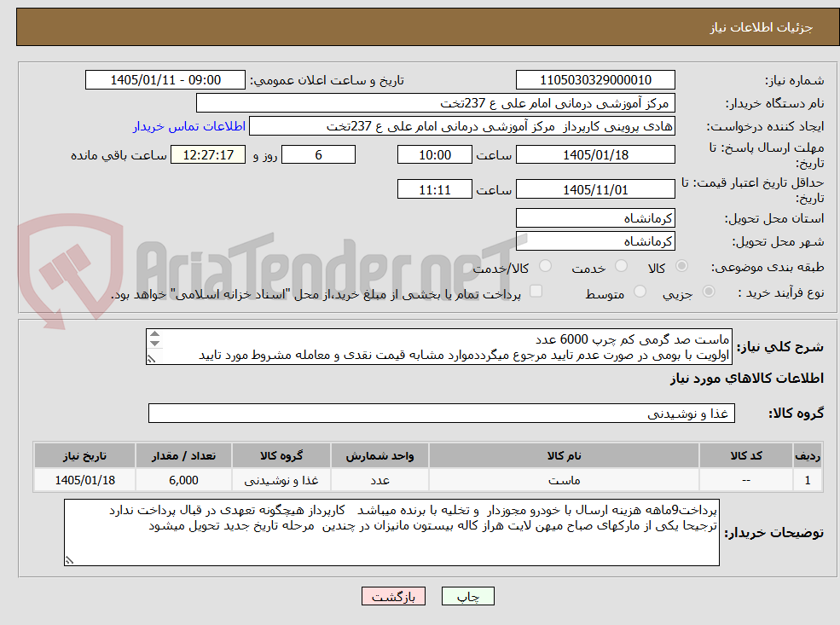Click the ماست item name cell
This screenshot has height=625, width=840.
click(564, 480)
